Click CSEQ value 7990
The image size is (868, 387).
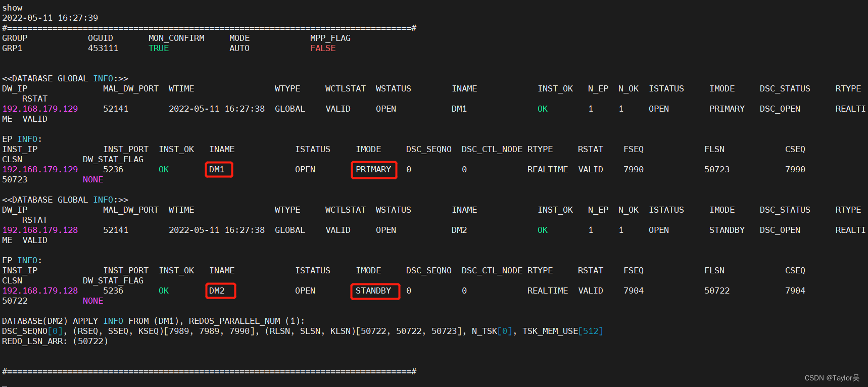[x=795, y=170]
